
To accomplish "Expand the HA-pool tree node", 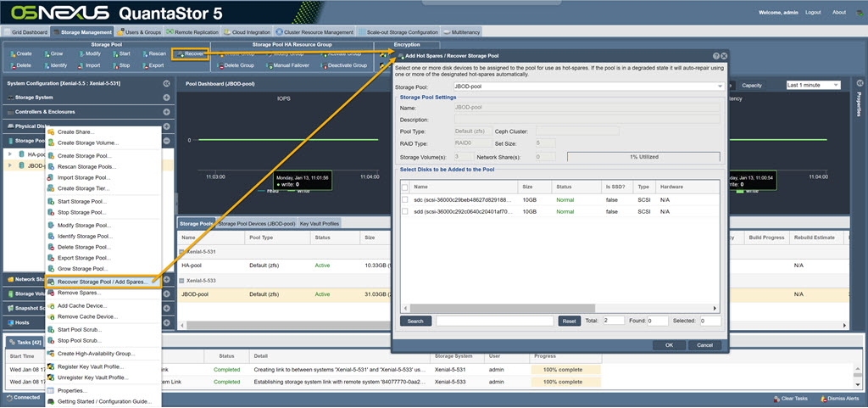I will tap(10, 154).
